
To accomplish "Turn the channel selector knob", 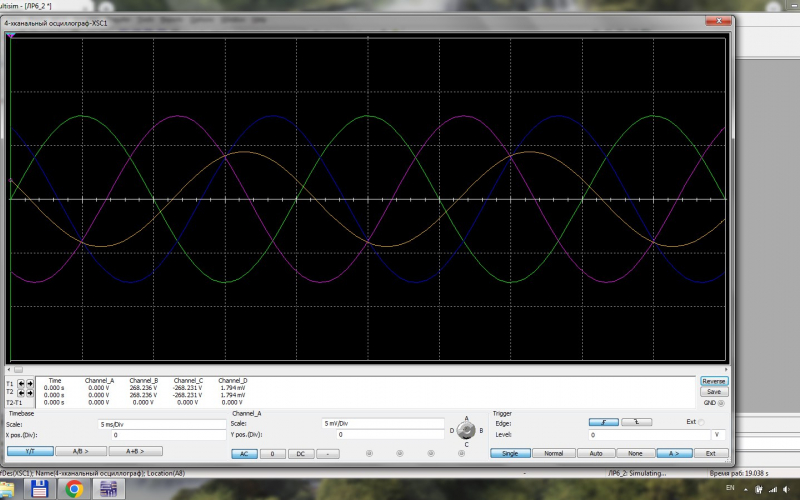I will (466, 431).
